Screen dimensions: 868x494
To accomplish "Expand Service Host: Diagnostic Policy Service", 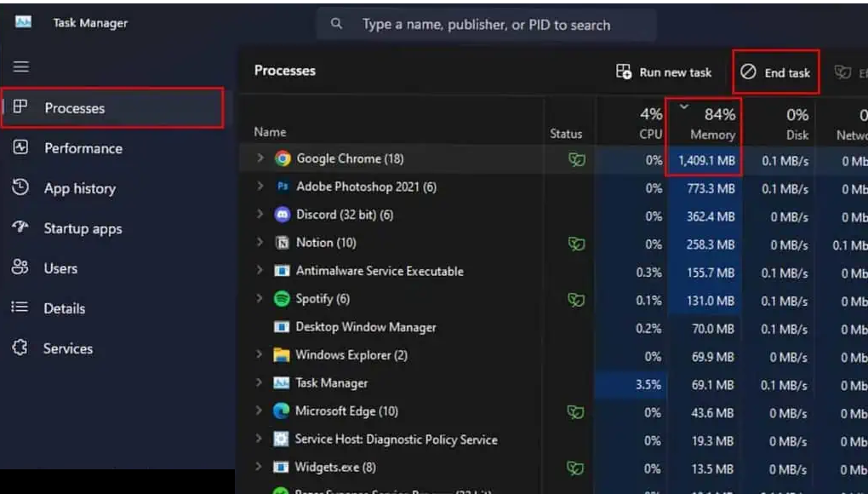I will pyautogui.click(x=259, y=439).
